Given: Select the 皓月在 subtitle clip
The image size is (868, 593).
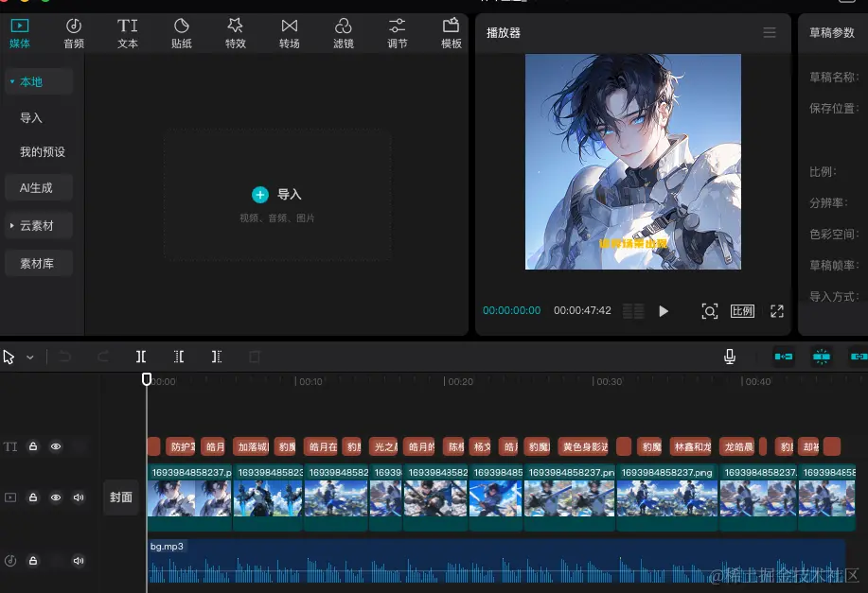Looking at the screenshot, I should pyautogui.click(x=322, y=446).
